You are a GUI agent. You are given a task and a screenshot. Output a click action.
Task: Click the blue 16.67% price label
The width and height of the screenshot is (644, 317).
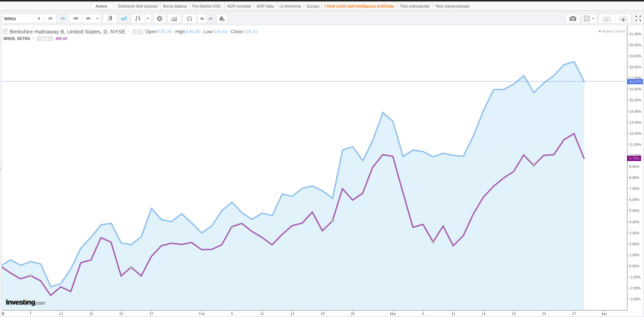tap(635, 82)
